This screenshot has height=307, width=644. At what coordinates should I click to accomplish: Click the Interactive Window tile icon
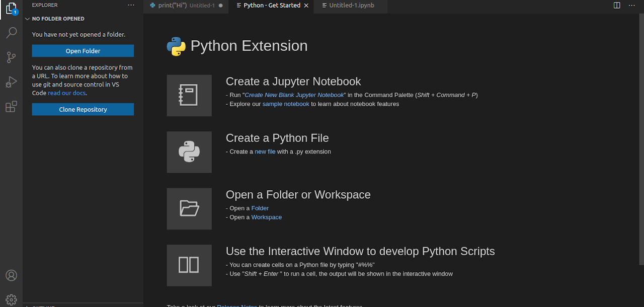coord(189,265)
